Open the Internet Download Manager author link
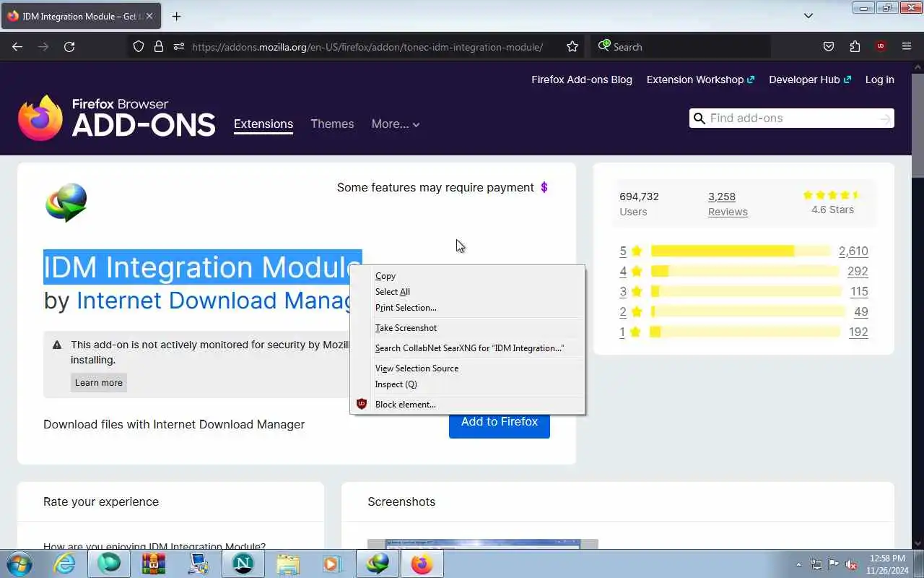 (x=214, y=301)
